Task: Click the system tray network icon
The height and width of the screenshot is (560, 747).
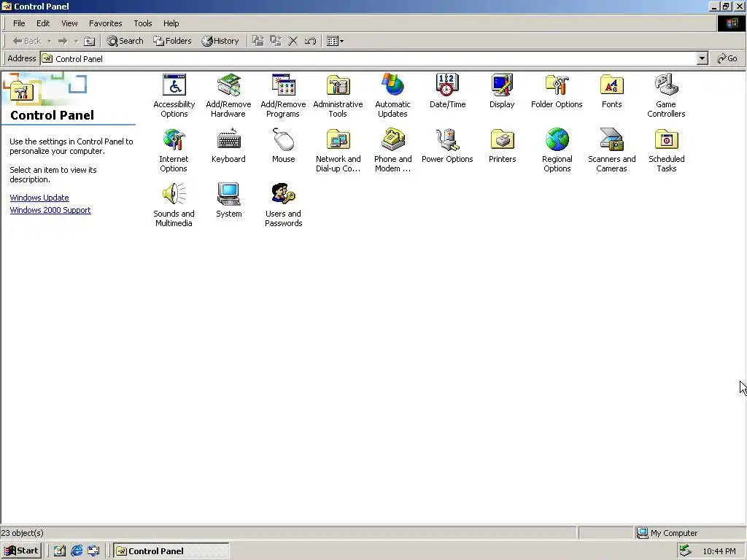Action: [x=685, y=551]
